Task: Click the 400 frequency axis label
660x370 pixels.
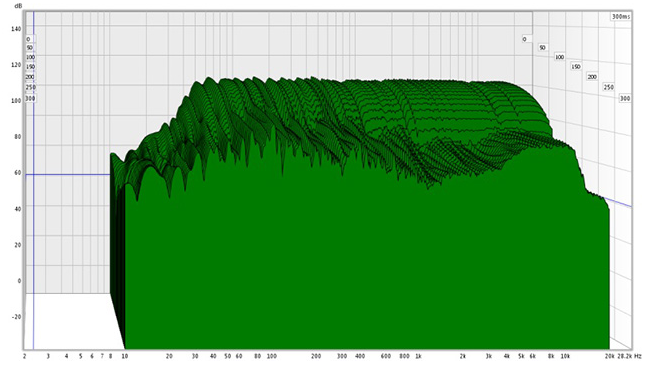Action: [x=359, y=356]
